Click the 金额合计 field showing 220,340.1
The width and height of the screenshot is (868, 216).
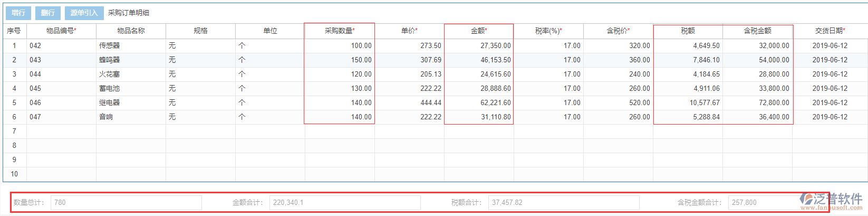pos(345,202)
